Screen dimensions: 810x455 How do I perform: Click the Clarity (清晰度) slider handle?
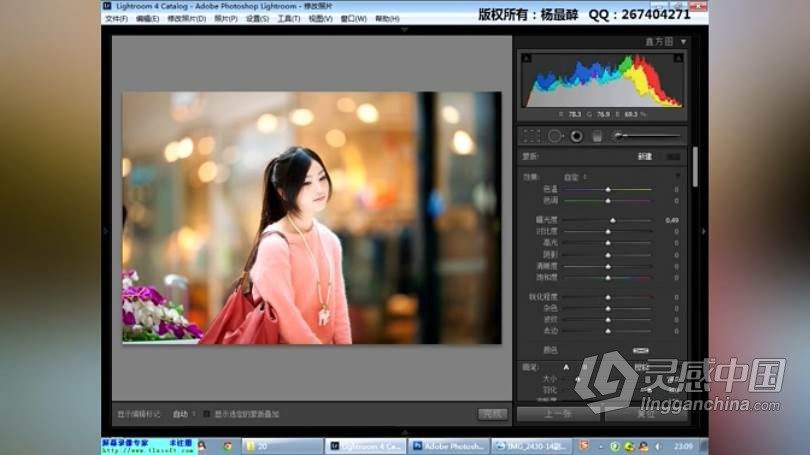tap(608, 266)
